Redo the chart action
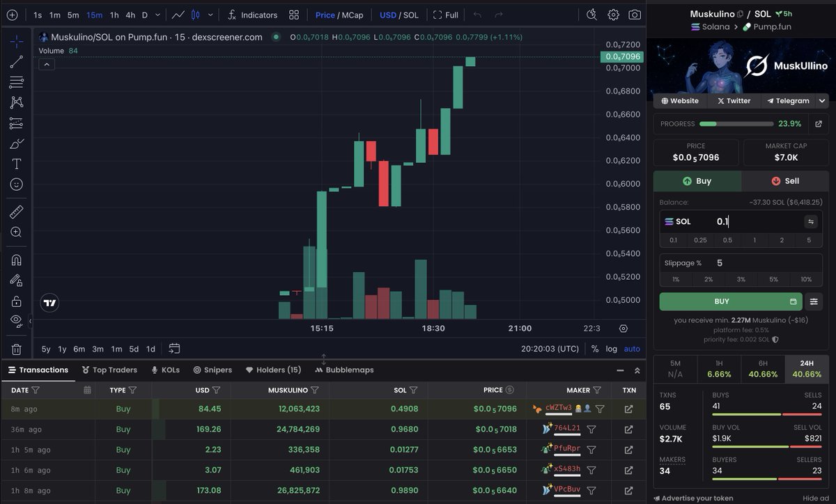Screen dimensions: 836x504 coord(498,15)
